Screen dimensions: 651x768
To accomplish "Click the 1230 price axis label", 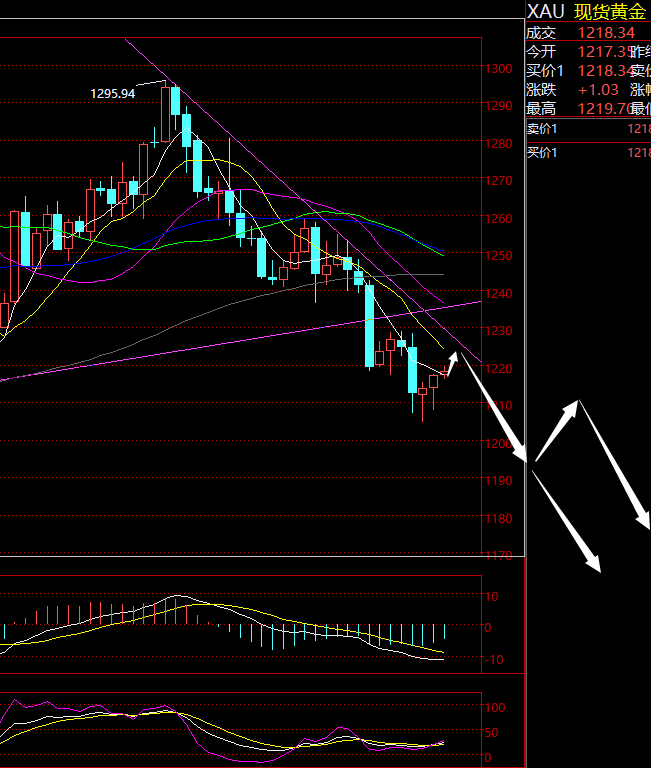I will [499, 331].
